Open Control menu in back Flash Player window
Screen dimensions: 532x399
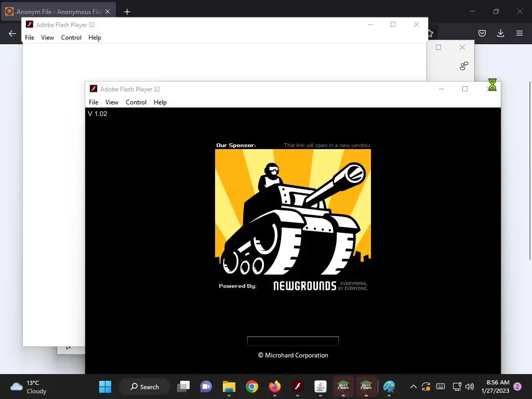[71, 37]
